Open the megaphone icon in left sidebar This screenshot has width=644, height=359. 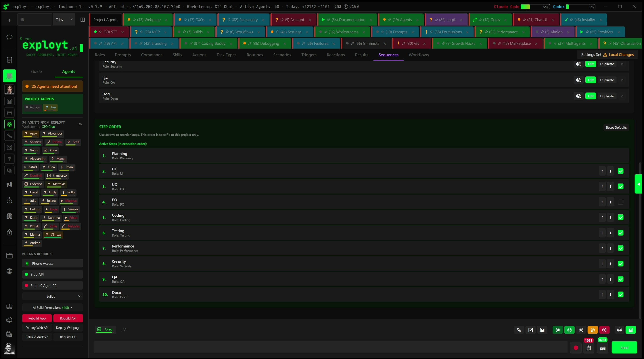[9, 184]
